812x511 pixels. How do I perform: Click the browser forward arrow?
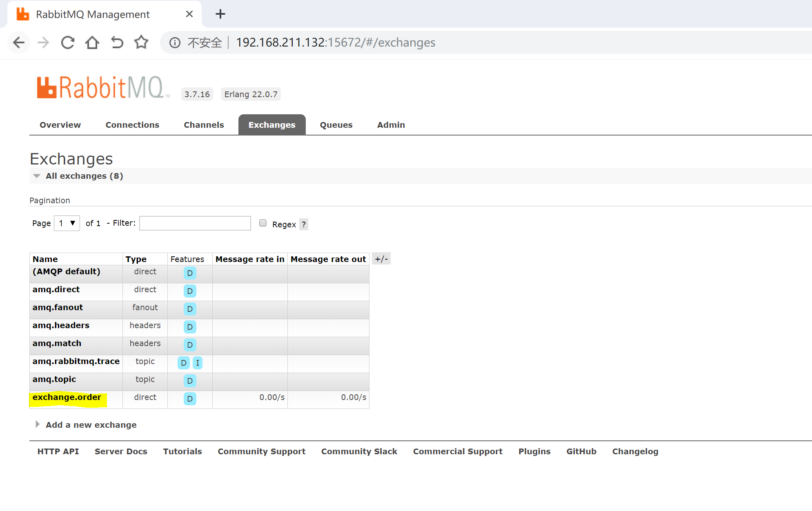coord(43,42)
